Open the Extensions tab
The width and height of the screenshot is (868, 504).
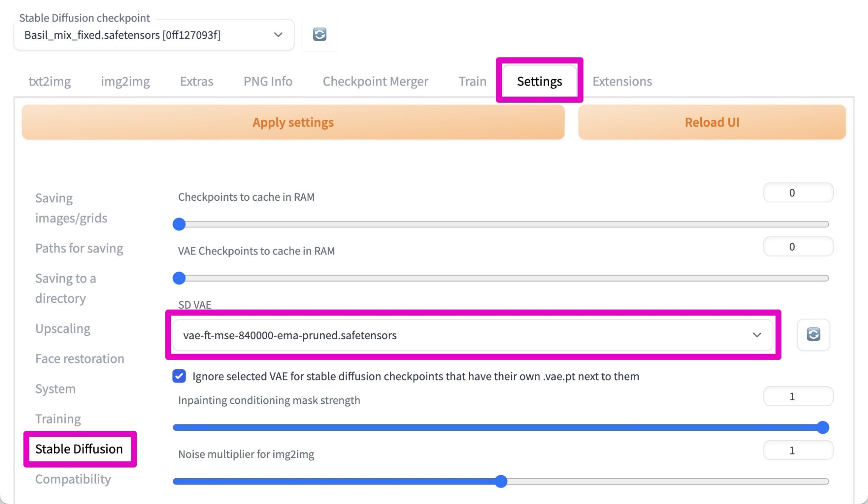pyautogui.click(x=622, y=81)
